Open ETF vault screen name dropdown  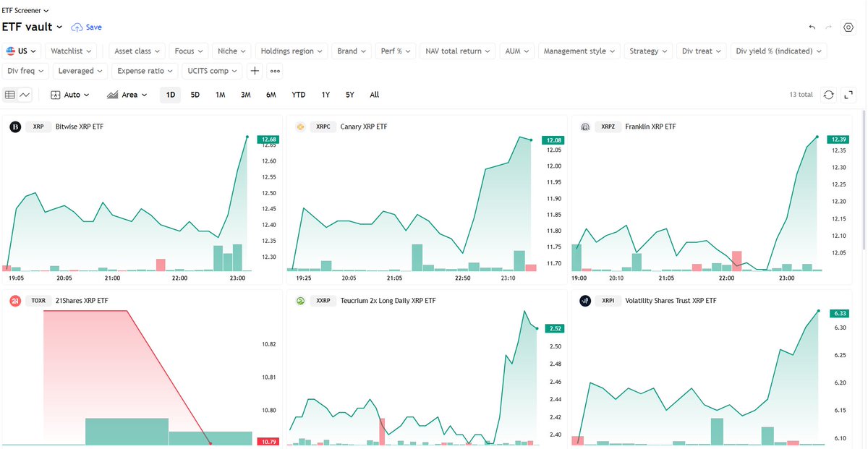coord(32,27)
